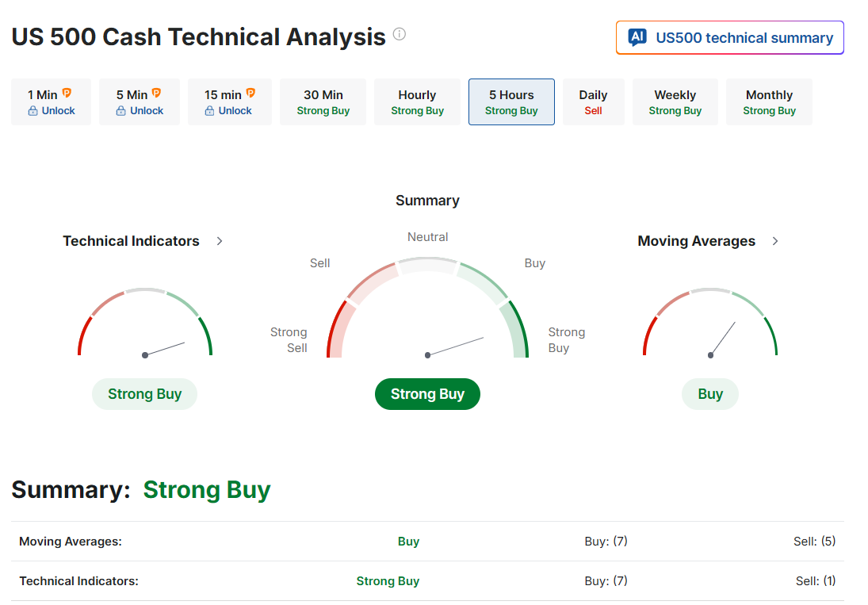Click the orange pro badge next to 5 Min
Screen dimensions: 868x605
click(x=157, y=93)
